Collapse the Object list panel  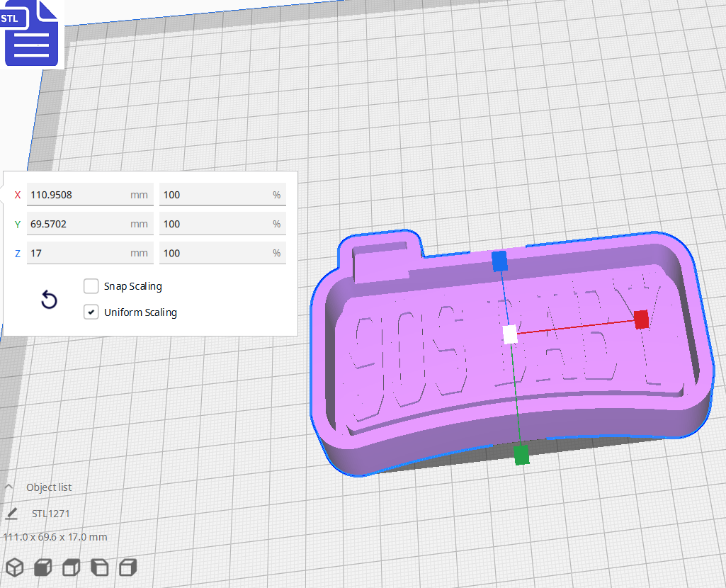click(x=8, y=487)
